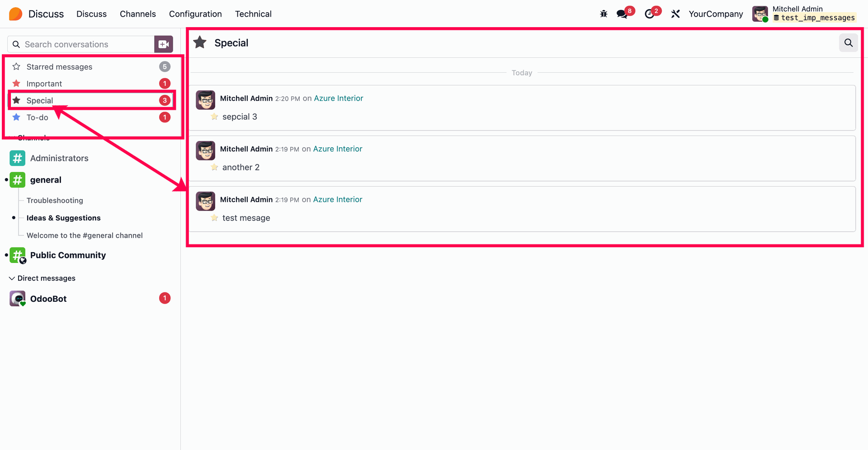The width and height of the screenshot is (868, 450).
Task: Click the general channel hash icon
Action: (x=18, y=180)
